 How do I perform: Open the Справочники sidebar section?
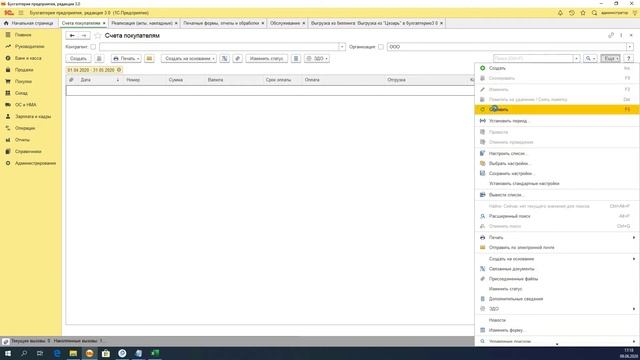28,151
